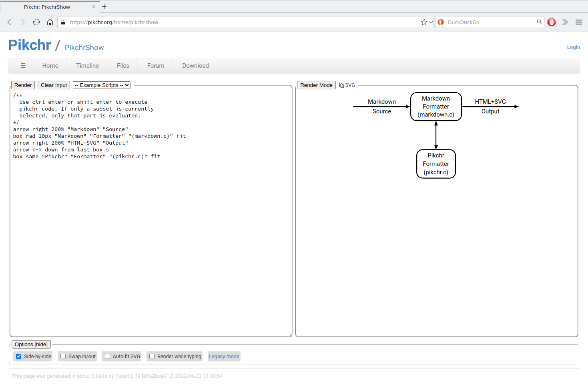Viewport: 588px width, 387px height.
Task: Open the Legacy mode link
Action: tap(224, 357)
